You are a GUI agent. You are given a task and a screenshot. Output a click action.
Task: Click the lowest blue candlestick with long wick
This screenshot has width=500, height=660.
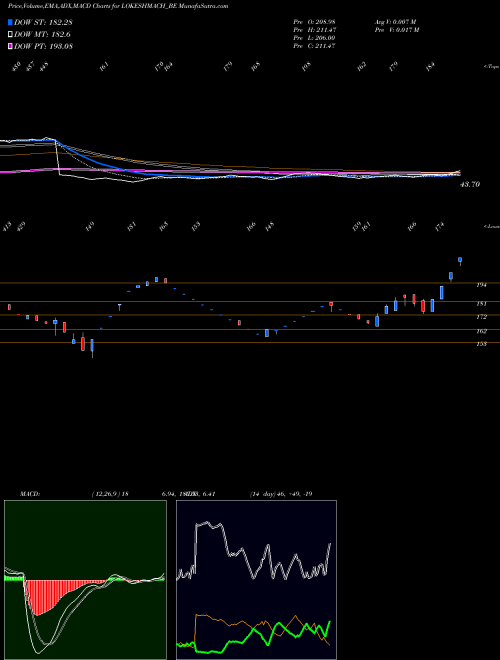pyautogui.click(x=92, y=348)
